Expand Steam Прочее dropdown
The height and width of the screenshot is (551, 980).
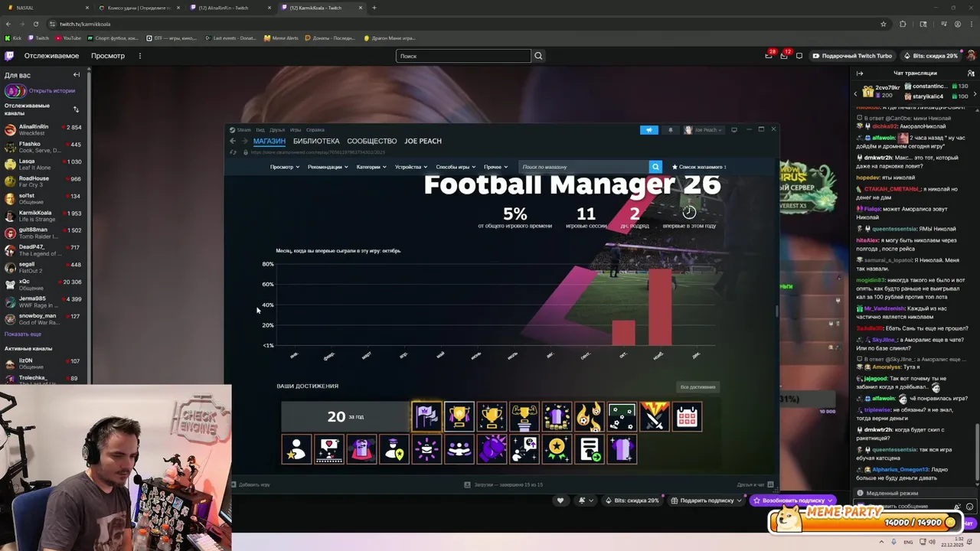(x=495, y=167)
